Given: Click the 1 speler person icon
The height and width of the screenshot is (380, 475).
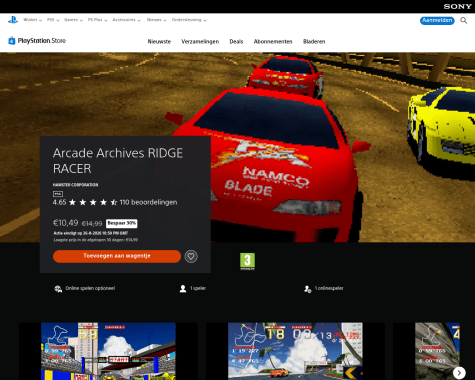Looking at the screenshot, I should tap(183, 289).
